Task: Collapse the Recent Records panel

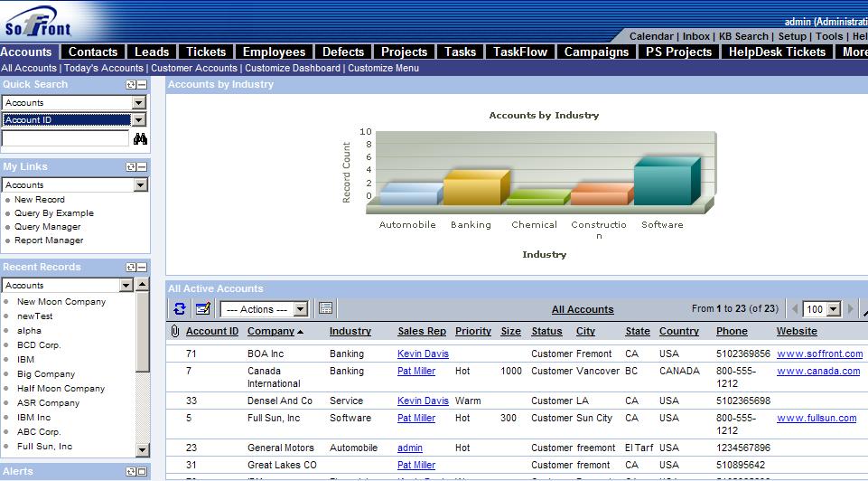Action: click(x=143, y=267)
